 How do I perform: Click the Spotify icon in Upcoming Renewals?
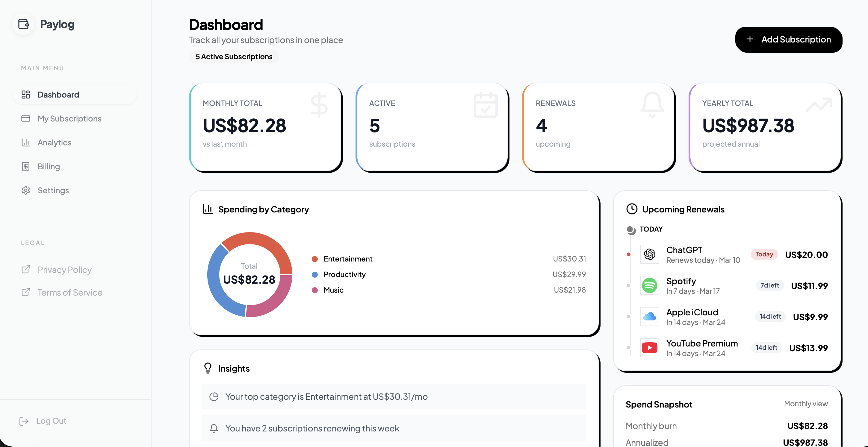(x=649, y=285)
